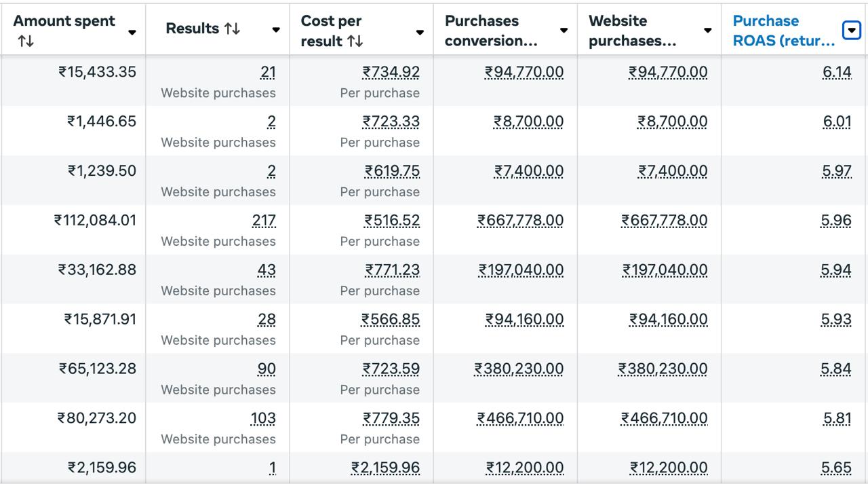
Task: Open Amount spent column dropdown arrow
Action: [x=132, y=32]
